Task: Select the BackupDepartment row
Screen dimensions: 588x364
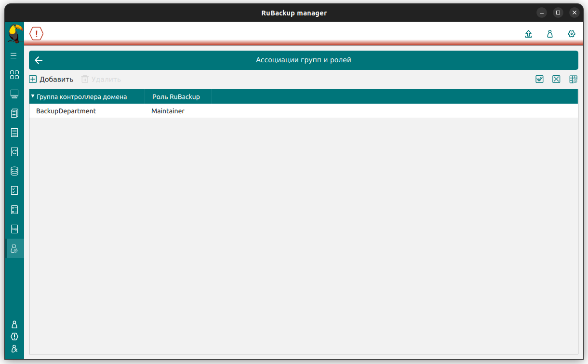Action: tap(66, 111)
